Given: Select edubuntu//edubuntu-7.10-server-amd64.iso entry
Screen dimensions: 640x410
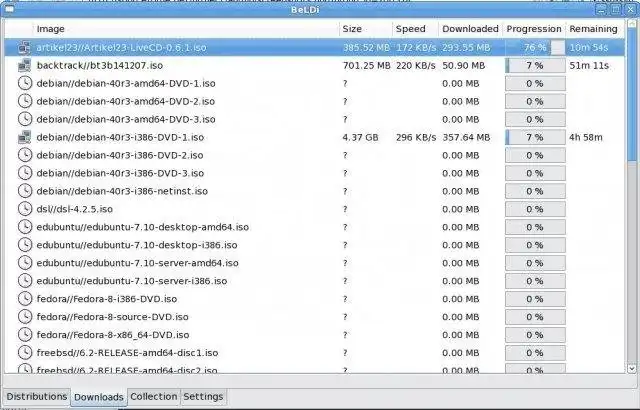Looking at the screenshot, I should pos(137,263).
